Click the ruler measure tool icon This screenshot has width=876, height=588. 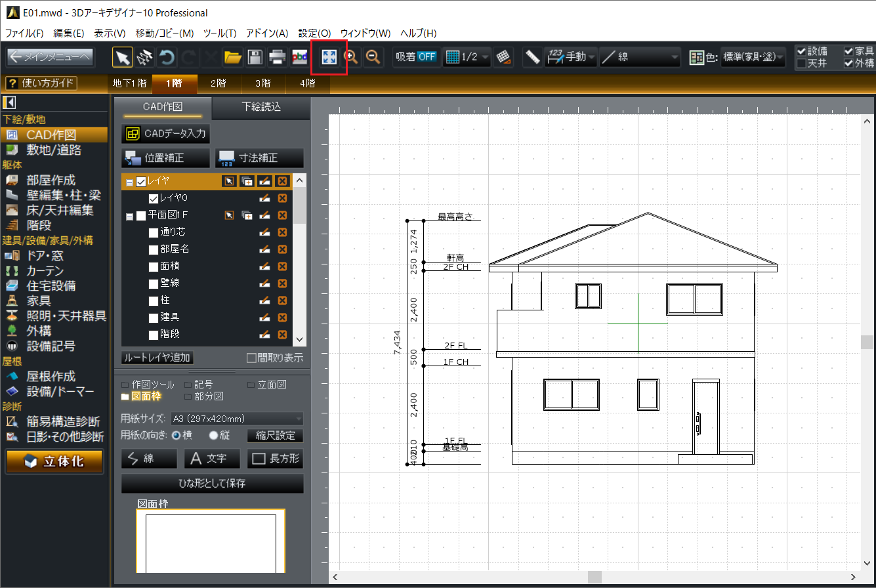coord(532,57)
